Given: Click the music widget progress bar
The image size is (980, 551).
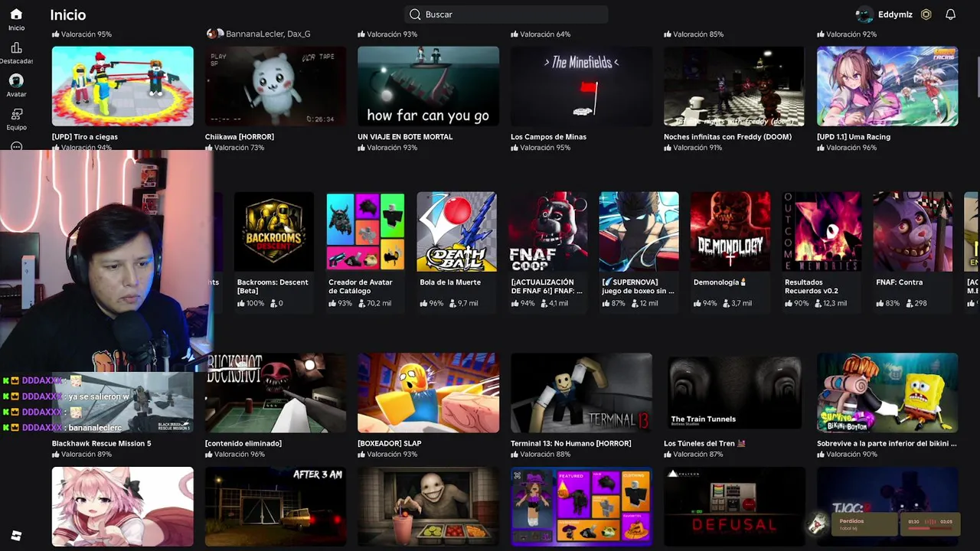Looking at the screenshot, I should pyautogui.click(x=930, y=527).
